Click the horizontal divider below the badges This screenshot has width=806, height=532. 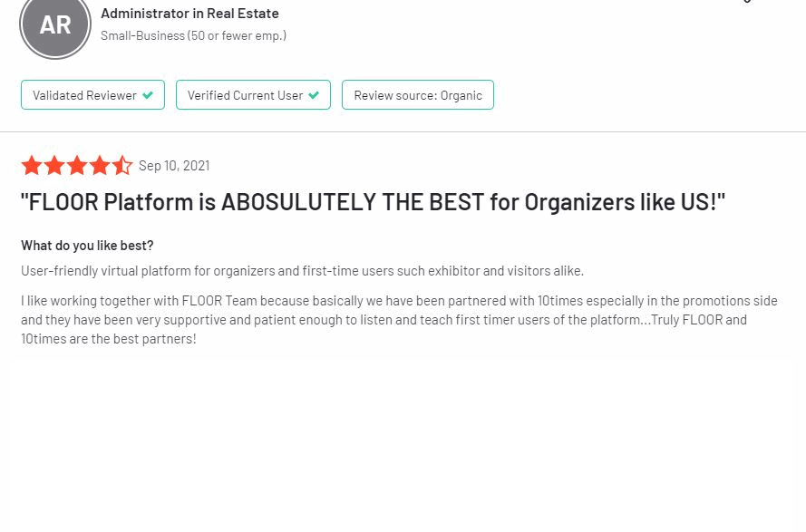(403, 131)
